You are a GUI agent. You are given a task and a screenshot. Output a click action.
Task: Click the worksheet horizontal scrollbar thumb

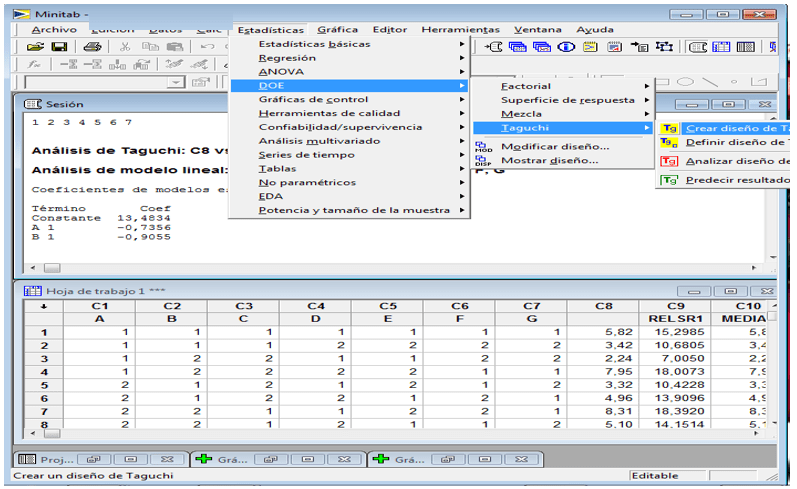click(52, 434)
